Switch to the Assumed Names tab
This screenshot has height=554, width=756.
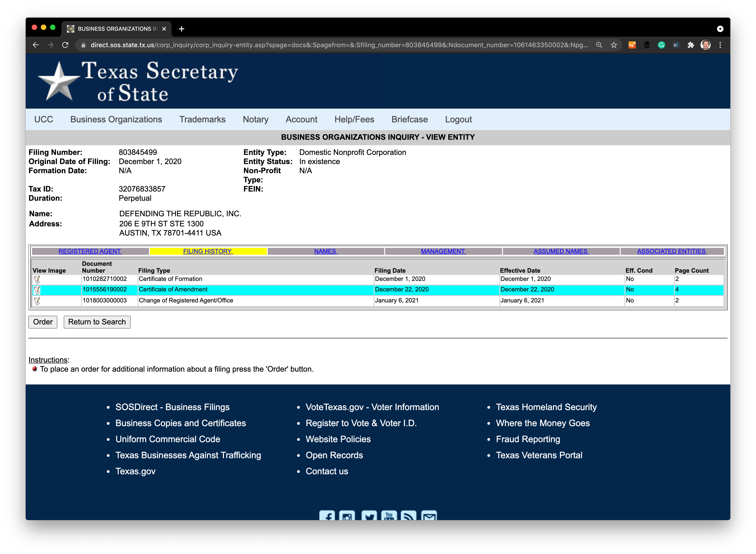(x=561, y=251)
